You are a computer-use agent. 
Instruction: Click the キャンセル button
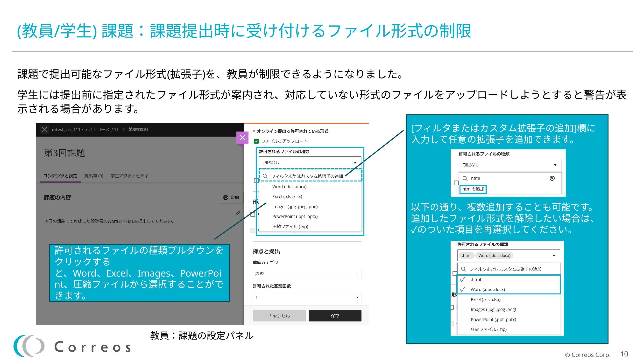[x=279, y=316]
